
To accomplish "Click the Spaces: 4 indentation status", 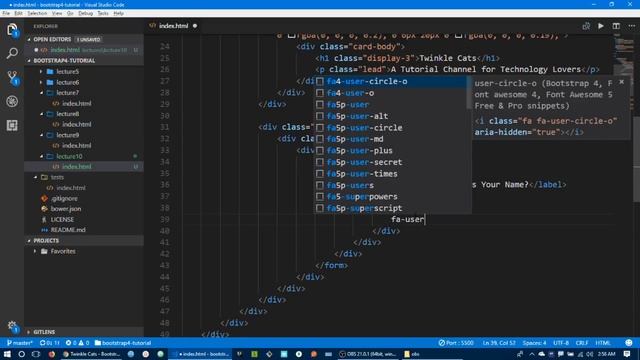I will 534,343.
